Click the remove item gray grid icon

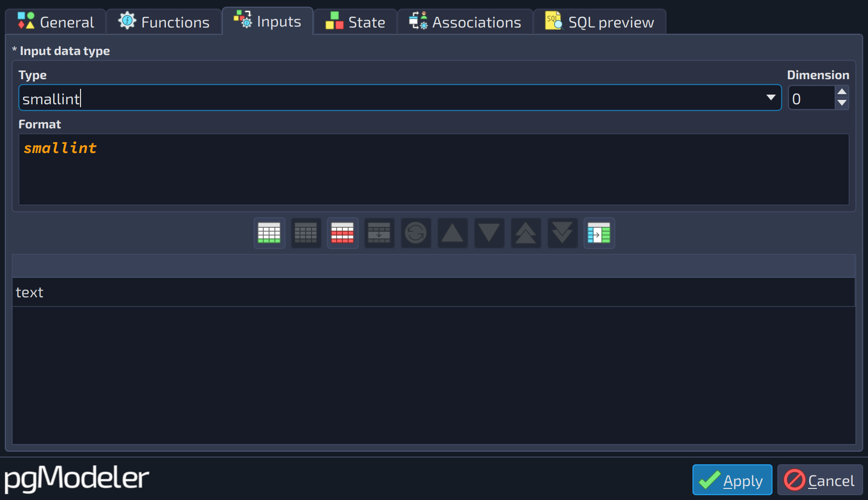click(x=306, y=233)
